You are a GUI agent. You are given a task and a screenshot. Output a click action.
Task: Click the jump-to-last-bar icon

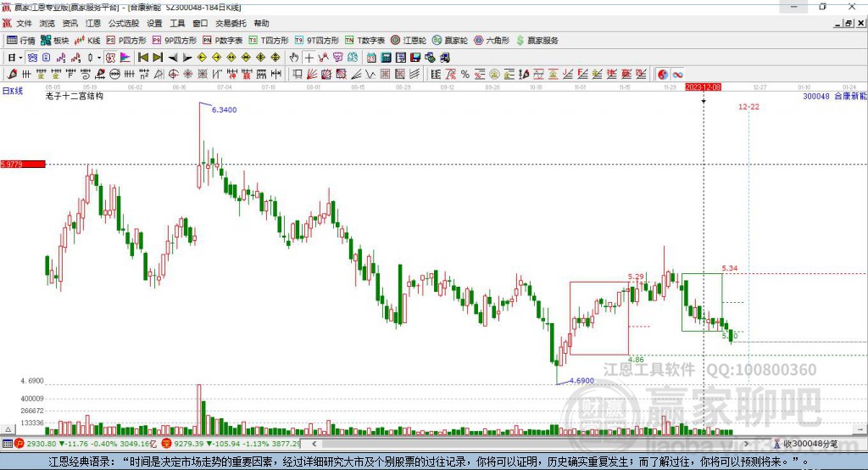158,58
